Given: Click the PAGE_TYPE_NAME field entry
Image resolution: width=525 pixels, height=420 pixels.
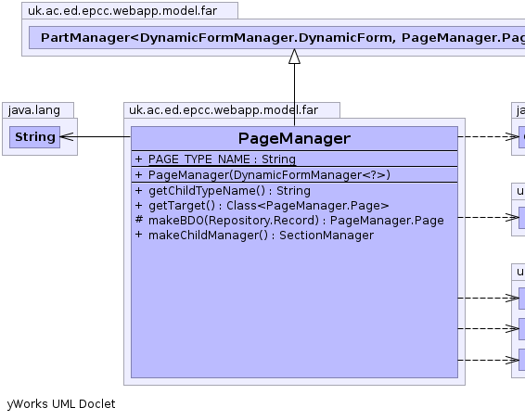Looking at the screenshot, I should tap(222, 159).
